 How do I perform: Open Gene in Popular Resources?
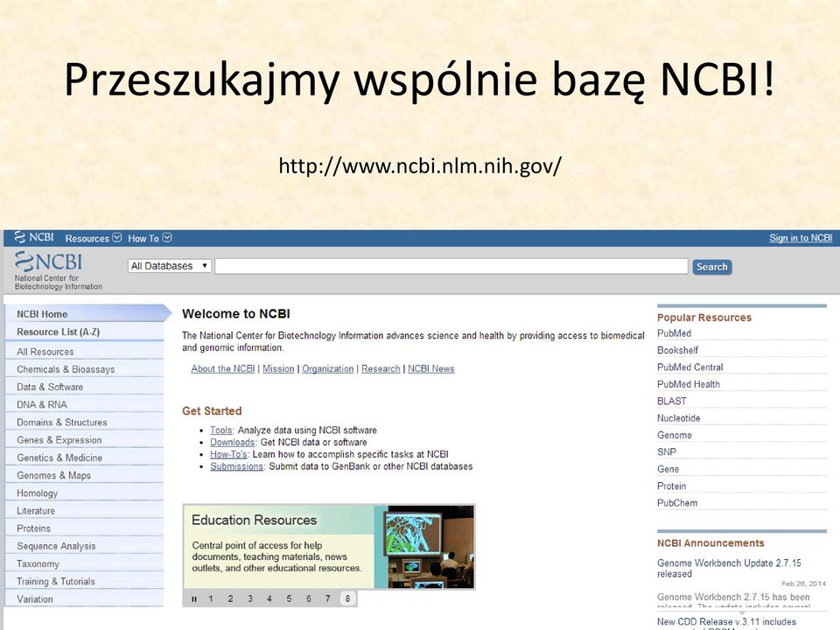[668, 469]
